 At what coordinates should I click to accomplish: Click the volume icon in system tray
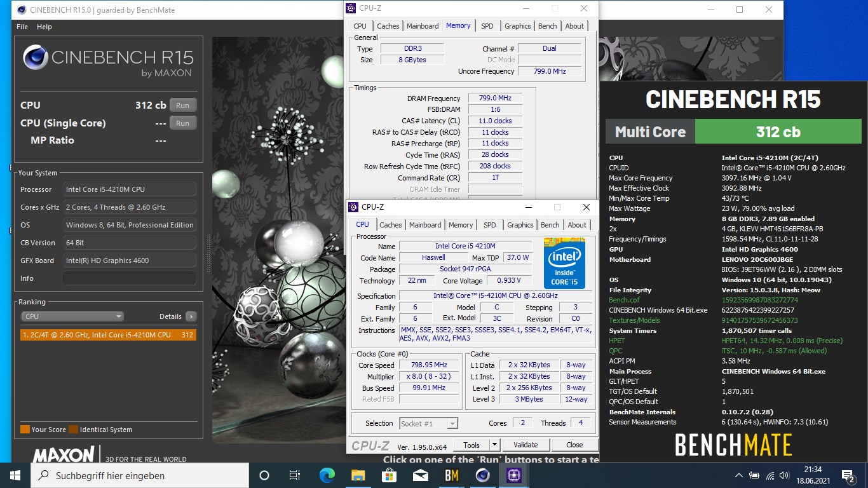point(785,475)
